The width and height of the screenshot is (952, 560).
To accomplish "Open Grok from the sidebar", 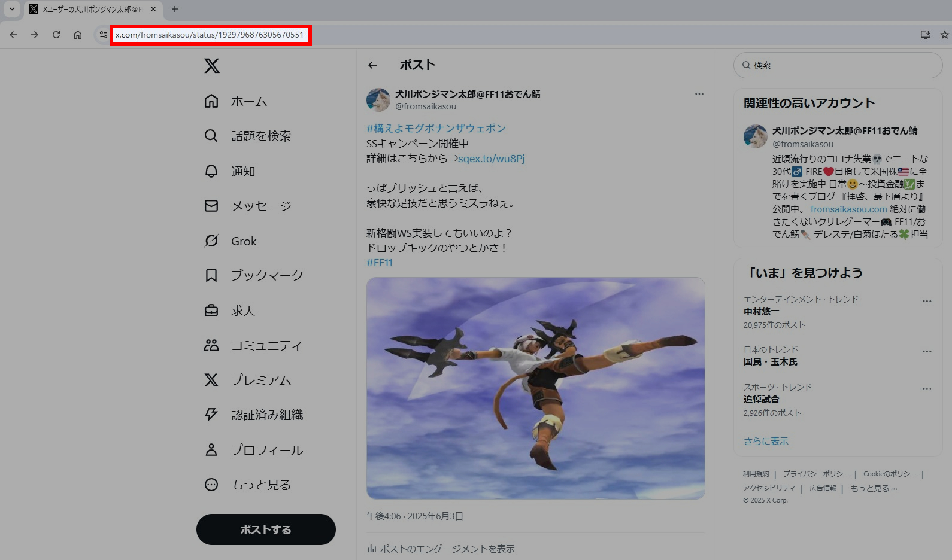I will point(231,241).
